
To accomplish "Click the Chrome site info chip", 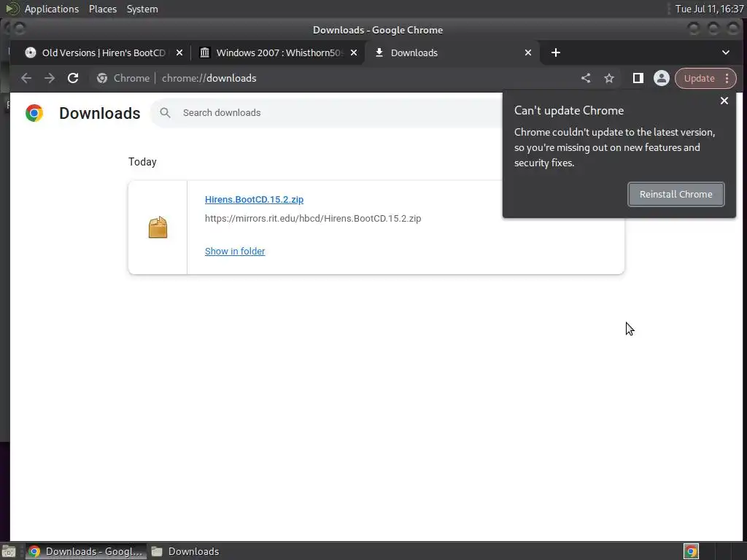I will (123, 78).
